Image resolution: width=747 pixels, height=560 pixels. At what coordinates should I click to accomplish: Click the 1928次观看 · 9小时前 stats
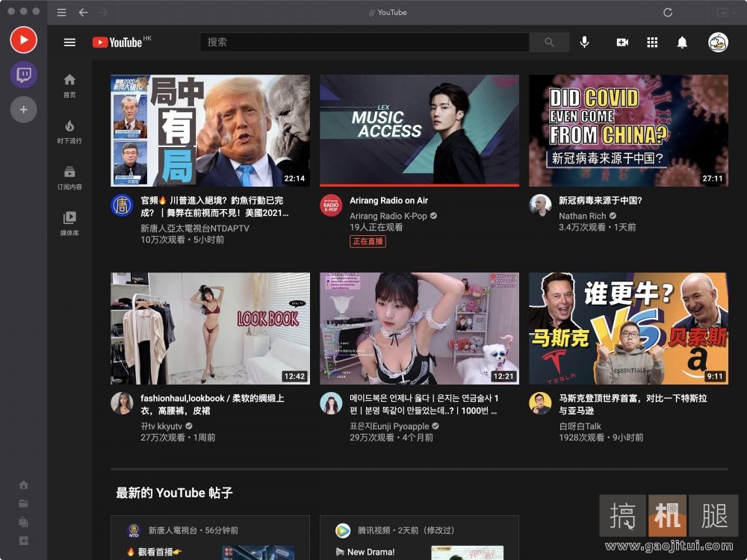(601, 438)
